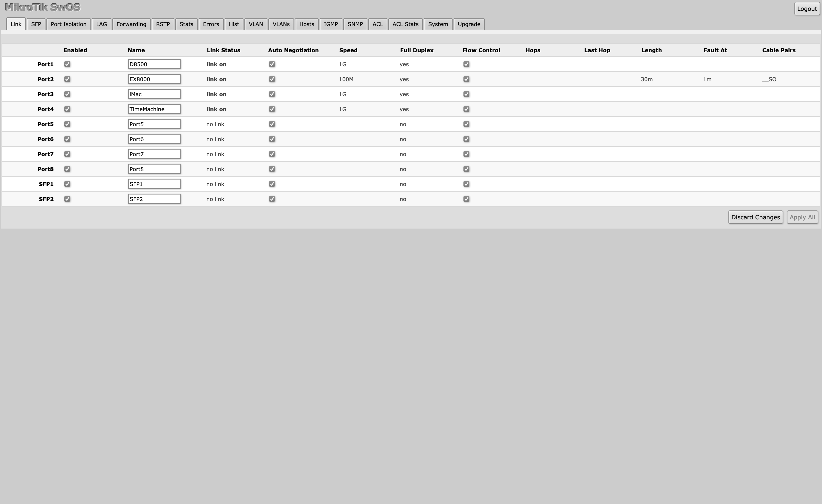View the SNMP configuration tab

(x=355, y=24)
